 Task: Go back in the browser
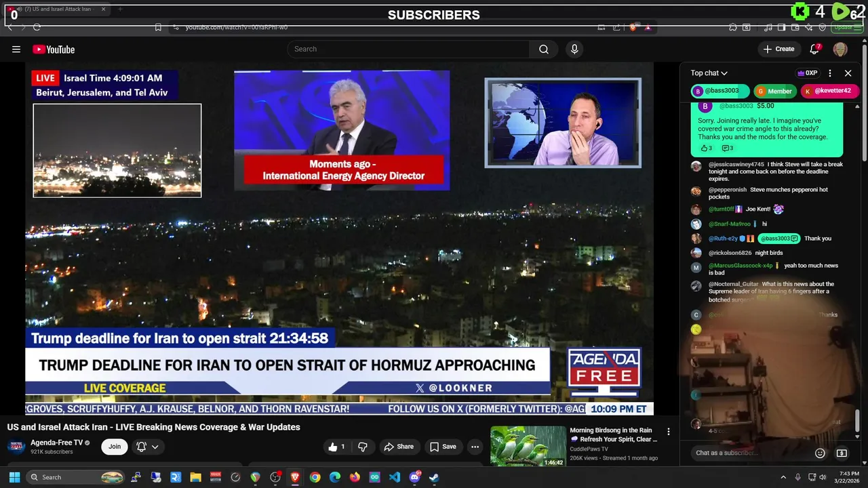coord(10,27)
